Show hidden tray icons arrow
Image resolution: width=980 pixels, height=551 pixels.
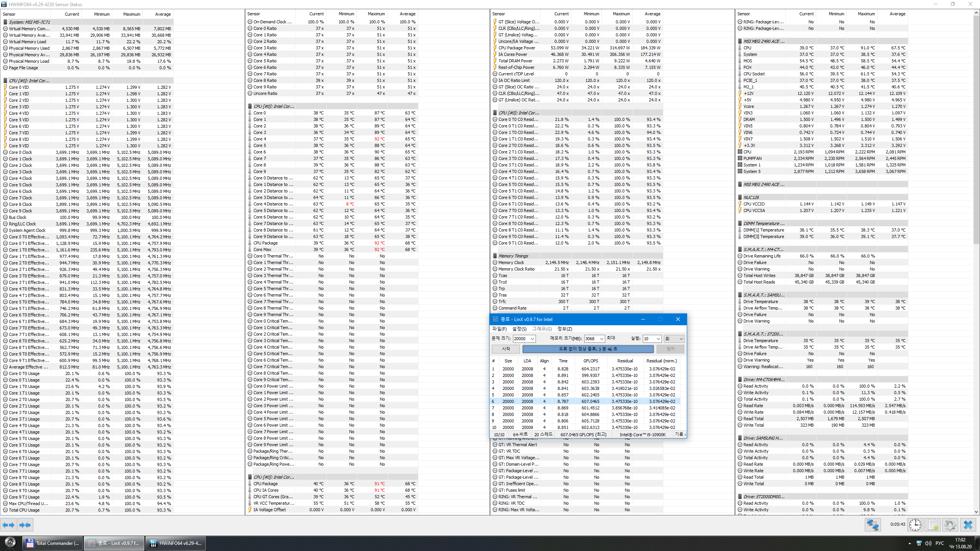(909, 543)
